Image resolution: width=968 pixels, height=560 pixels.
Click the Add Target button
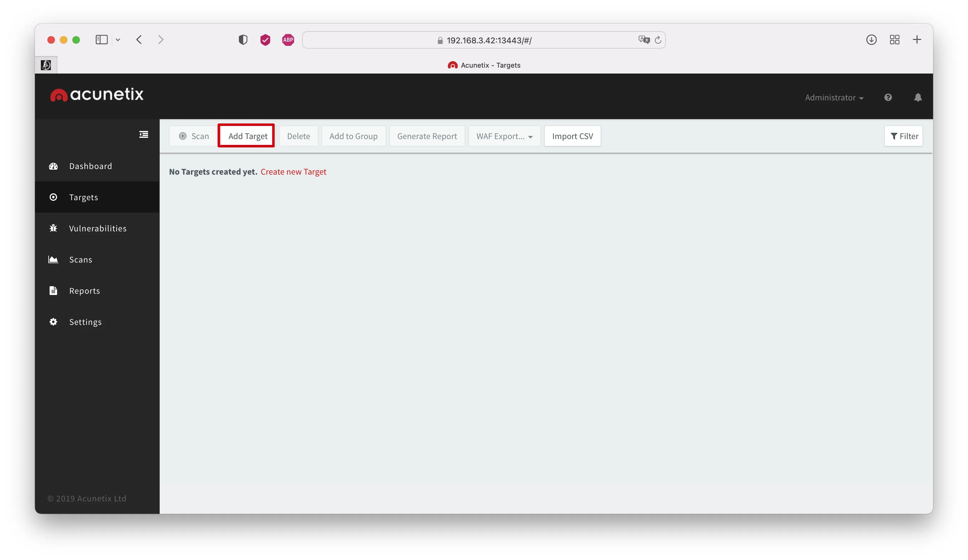(x=248, y=136)
